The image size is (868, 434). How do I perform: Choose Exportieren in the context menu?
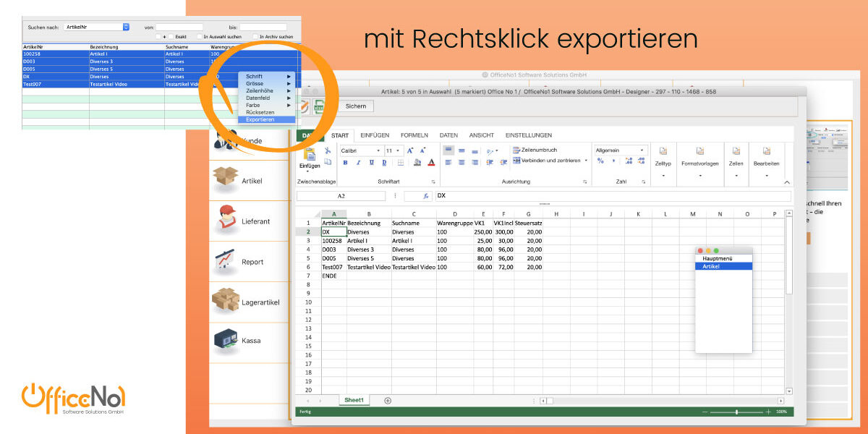click(x=267, y=119)
